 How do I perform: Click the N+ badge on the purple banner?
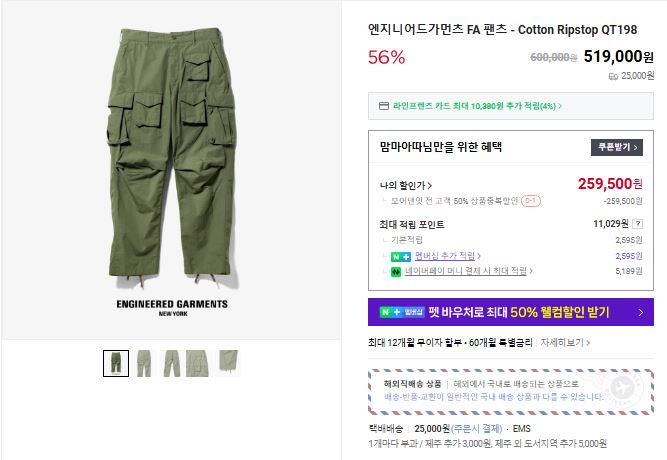point(388,313)
